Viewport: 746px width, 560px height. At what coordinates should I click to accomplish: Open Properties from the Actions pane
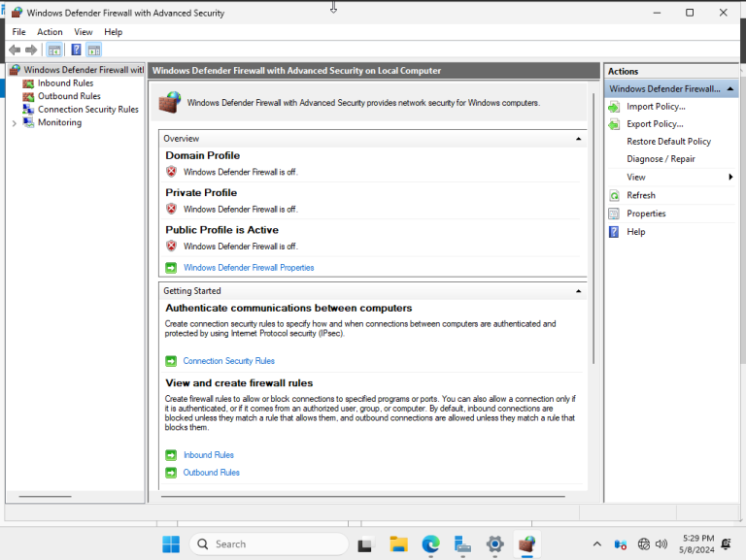(646, 214)
